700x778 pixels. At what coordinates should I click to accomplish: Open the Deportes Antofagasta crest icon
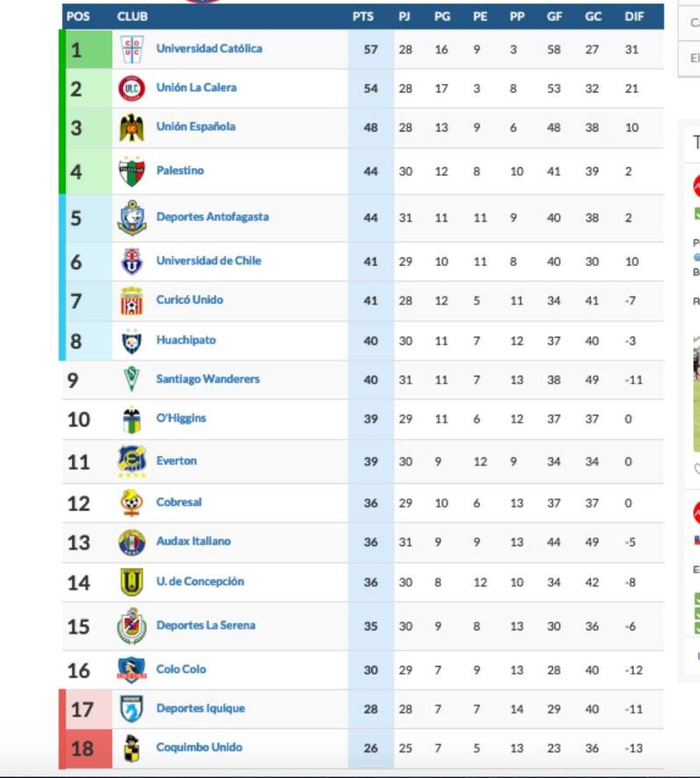pos(131,218)
